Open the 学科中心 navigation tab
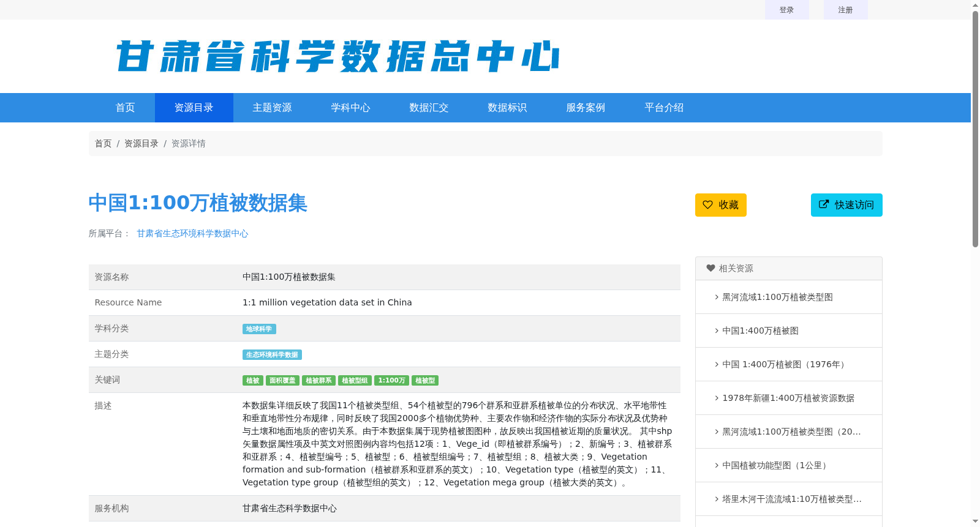The image size is (980, 527). click(351, 108)
